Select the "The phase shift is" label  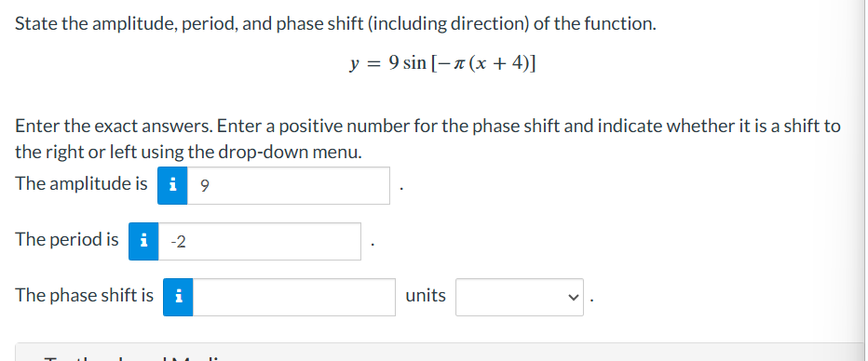pos(84,295)
